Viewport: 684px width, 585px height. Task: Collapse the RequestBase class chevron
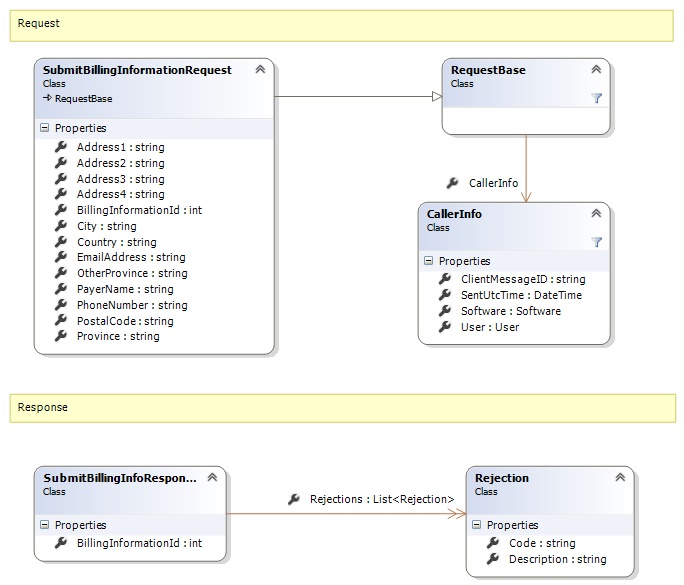coord(596,70)
